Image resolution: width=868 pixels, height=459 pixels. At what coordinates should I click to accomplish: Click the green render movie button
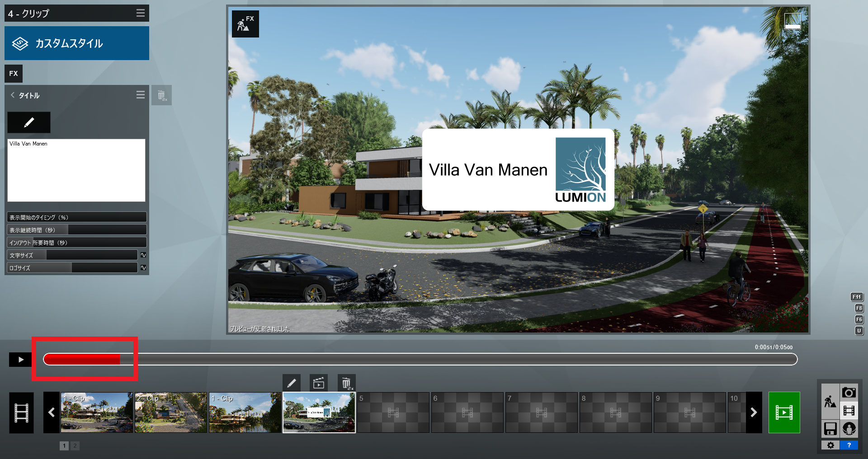coord(784,412)
